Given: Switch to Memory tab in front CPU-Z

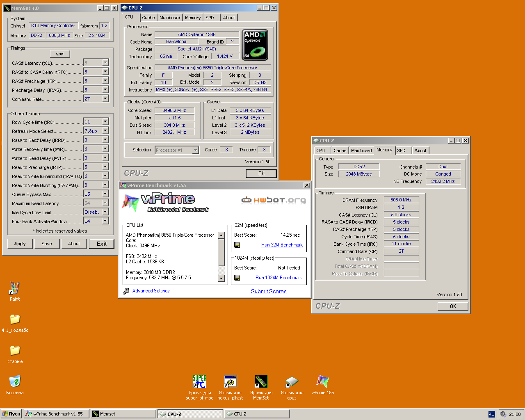Looking at the screenshot, I should click(x=193, y=18).
